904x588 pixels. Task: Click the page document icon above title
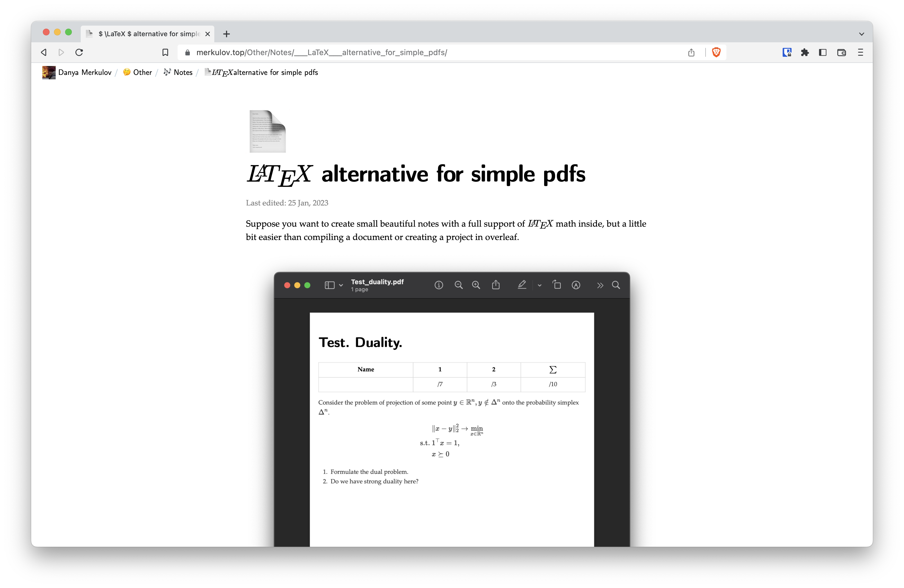pos(267,131)
